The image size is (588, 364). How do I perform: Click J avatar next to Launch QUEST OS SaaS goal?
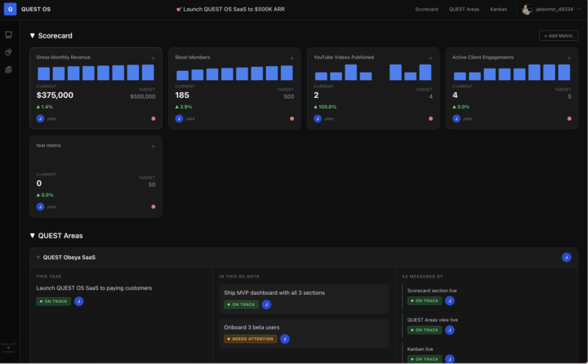78,301
